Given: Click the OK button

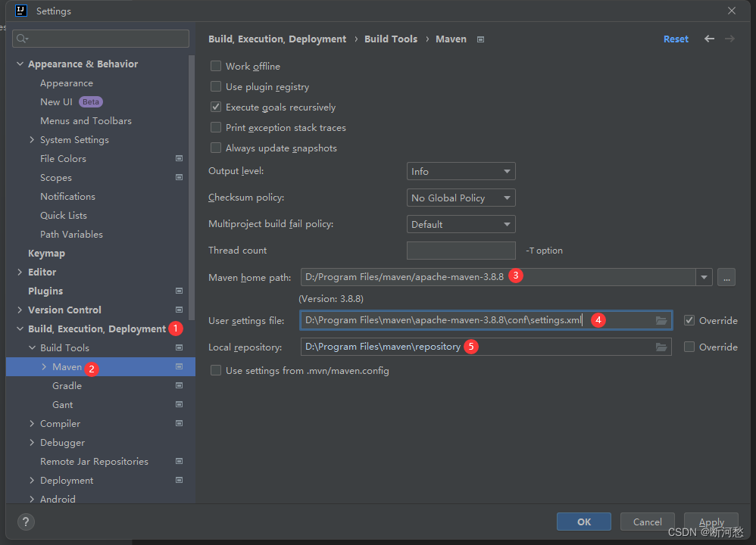Looking at the screenshot, I should (584, 522).
